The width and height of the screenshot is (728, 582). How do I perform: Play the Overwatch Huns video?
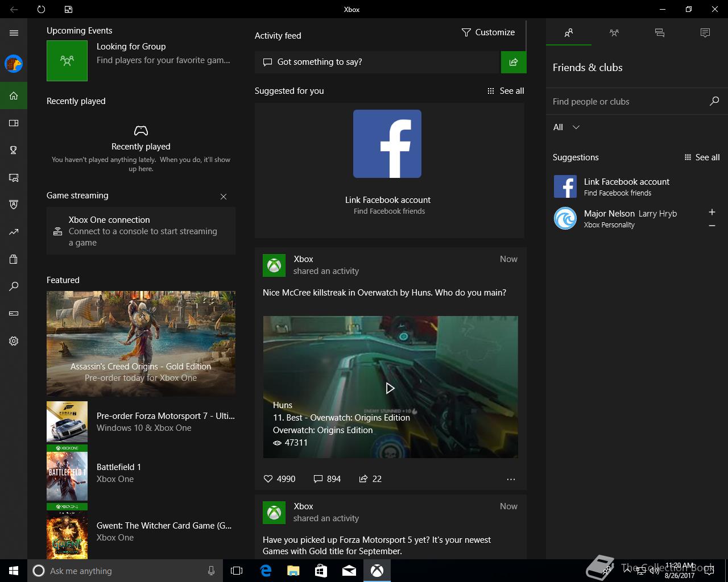390,388
